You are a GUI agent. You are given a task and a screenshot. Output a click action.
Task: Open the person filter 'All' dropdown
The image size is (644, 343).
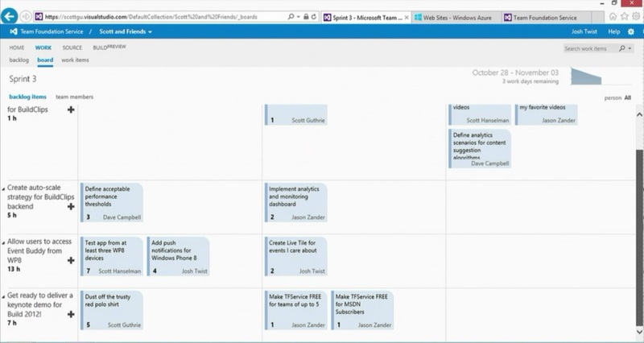pyautogui.click(x=628, y=97)
